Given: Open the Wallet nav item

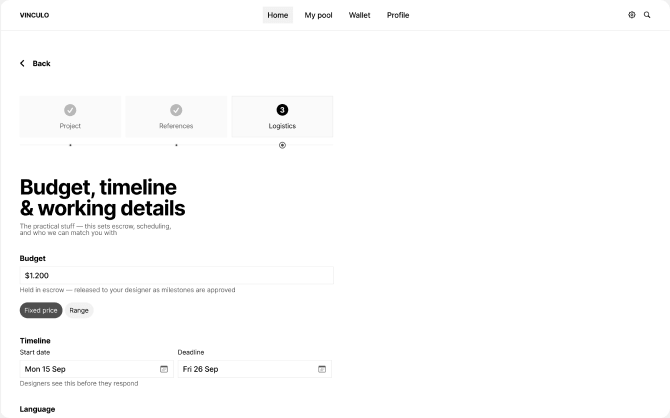Looking at the screenshot, I should pyautogui.click(x=359, y=15).
